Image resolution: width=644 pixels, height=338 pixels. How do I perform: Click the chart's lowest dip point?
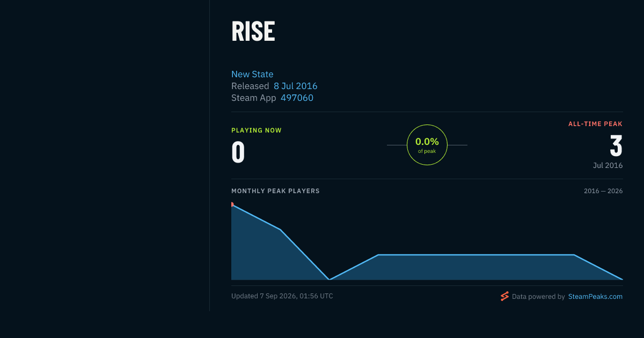click(330, 280)
